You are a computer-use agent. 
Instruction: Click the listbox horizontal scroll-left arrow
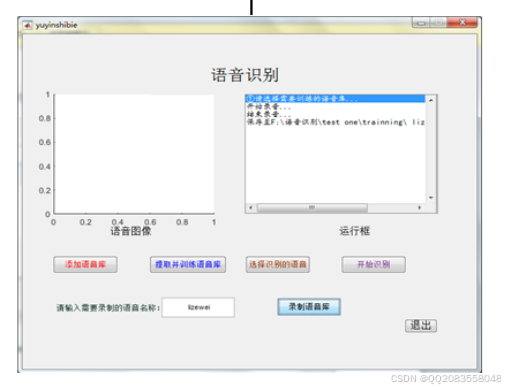coord(251,207)
